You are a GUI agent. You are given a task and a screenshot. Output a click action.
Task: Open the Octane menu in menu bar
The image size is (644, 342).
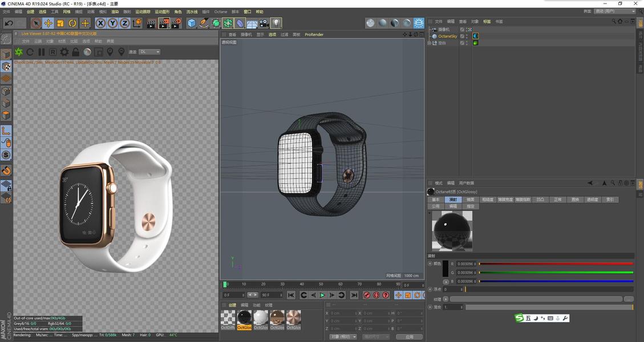click(x=221, y=12)
